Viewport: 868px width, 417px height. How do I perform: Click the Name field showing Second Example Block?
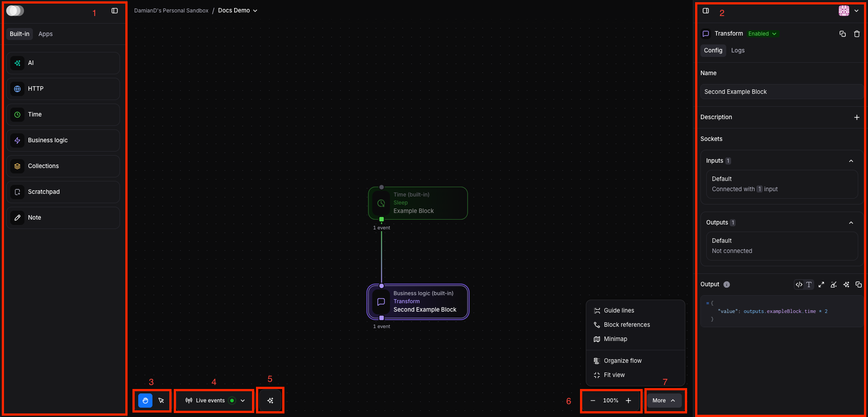click(x=780, y=92)
